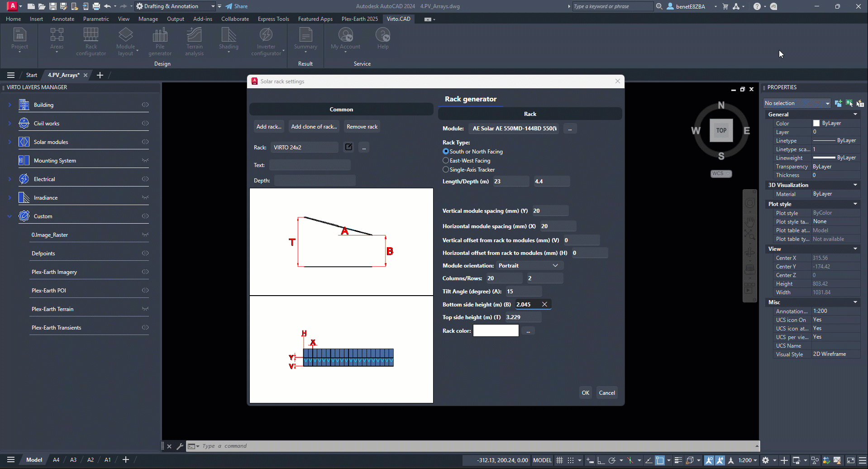Click the edit icon beside the Rack name
Screen dimensions: 868x469
348,147
